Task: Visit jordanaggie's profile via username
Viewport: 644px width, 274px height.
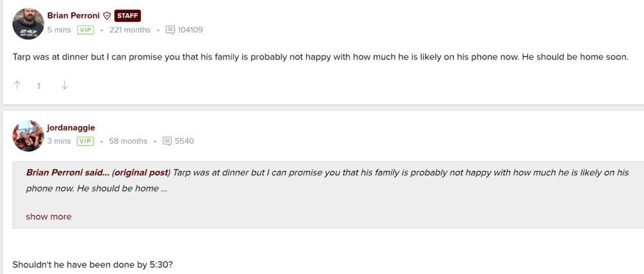Action: tap(71, 128)
